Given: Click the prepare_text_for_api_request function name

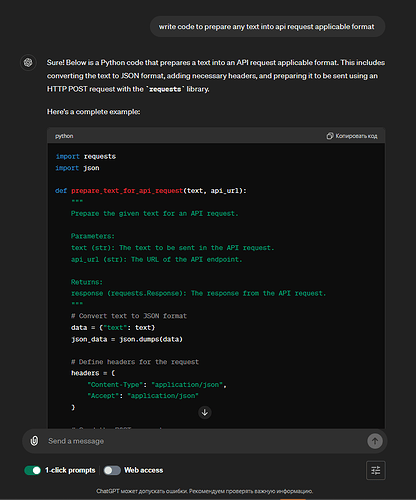Looking at the screenshot, I should pyautogui.click(x=127, y=191).
